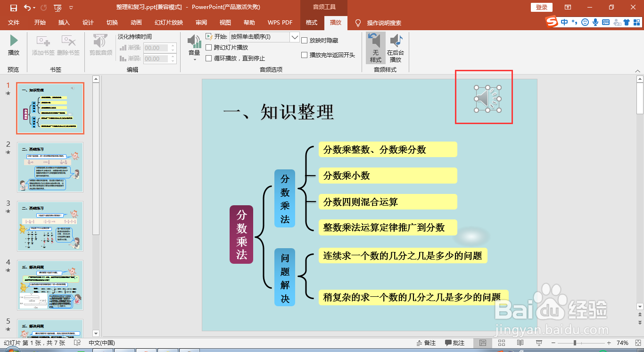The width and height of the screenshot is (644, 352).
Task: Switch to Slide Sorter view icon
Action: [x=502, y=343]
